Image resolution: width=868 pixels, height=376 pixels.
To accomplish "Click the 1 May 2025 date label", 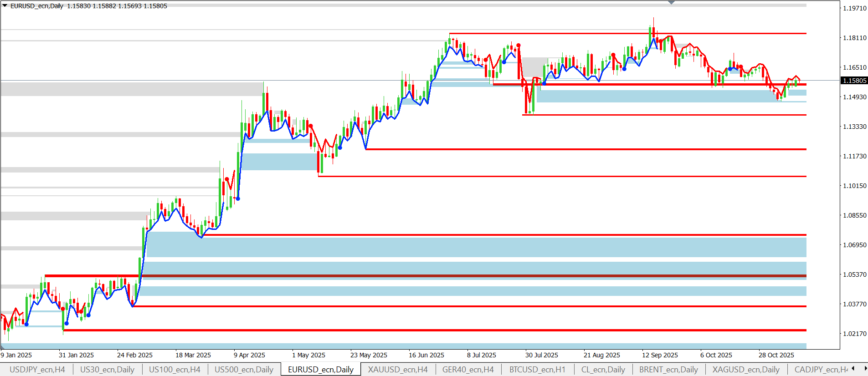I will click(x=308, y=355).
